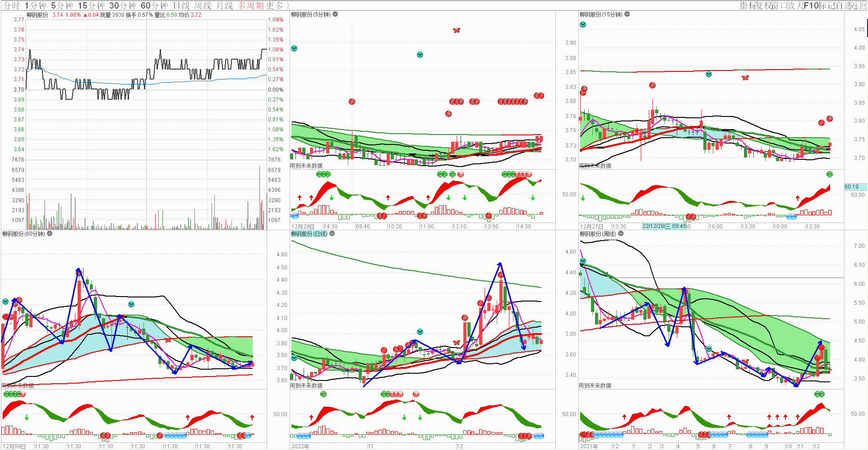Click blue bubble icon in 5分钟 indicator panel
This screenshot has height=450, width=868.
point(295,216)
